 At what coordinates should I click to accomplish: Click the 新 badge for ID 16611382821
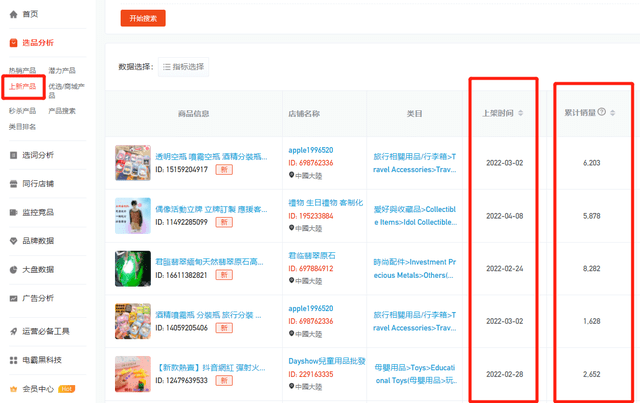tap(224, 275)
